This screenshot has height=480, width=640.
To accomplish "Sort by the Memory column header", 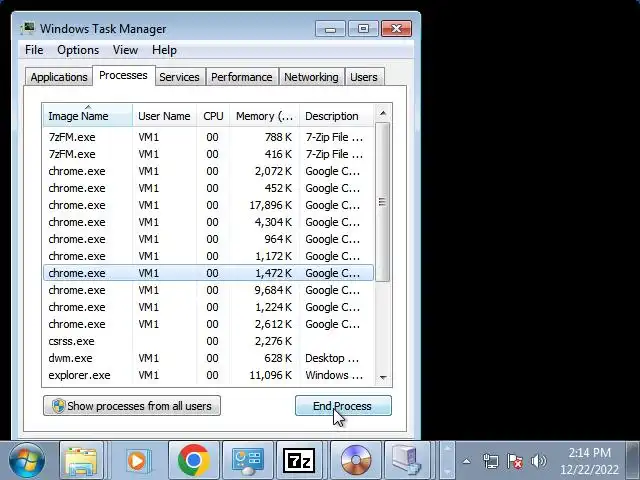I will (264, 116).
